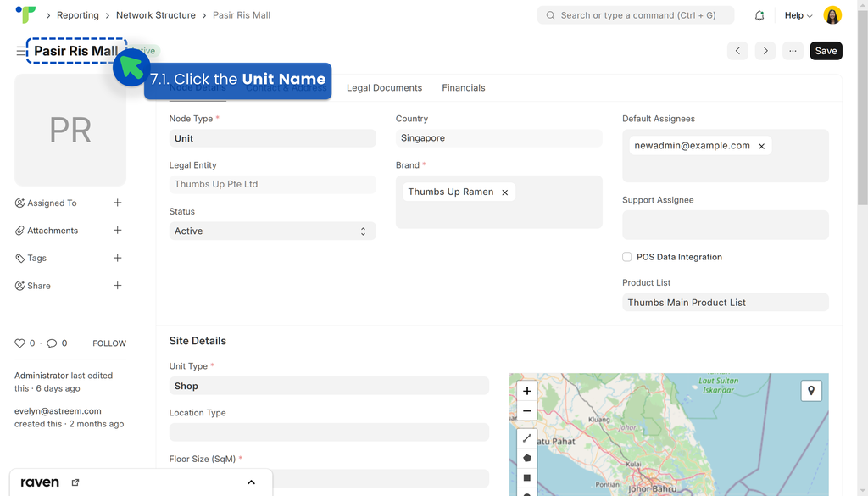Open the Financials tab
The height and width of the screenshot is (496, 868).
click(x=464, y=87)
